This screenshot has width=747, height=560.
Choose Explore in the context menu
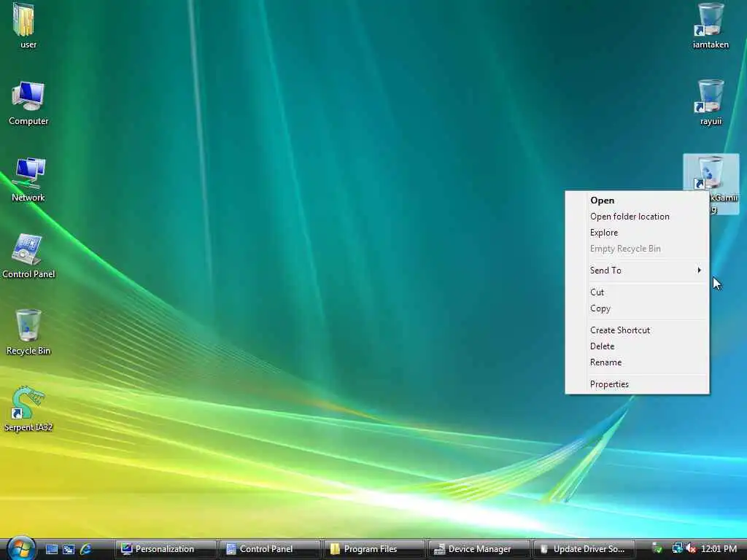(637, 233)
